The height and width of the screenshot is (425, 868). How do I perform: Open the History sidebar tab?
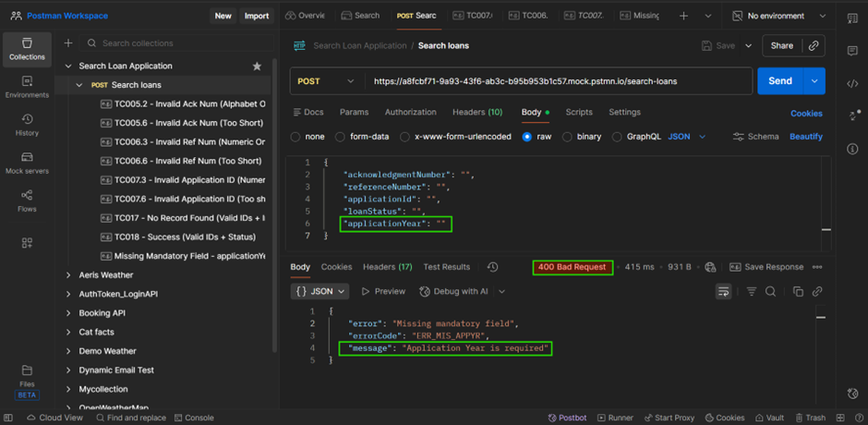click(27, 126)
